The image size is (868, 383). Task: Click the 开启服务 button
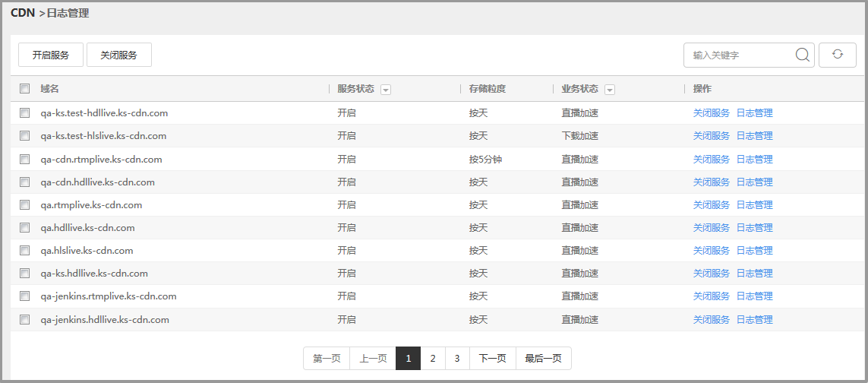click(51, 55)
